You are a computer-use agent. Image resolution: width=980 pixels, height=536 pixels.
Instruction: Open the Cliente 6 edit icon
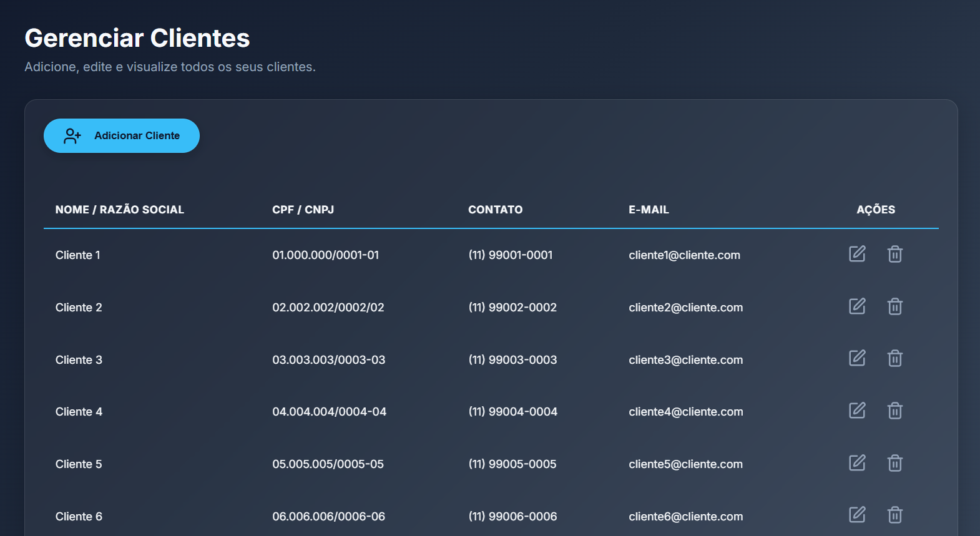(857, 515)
